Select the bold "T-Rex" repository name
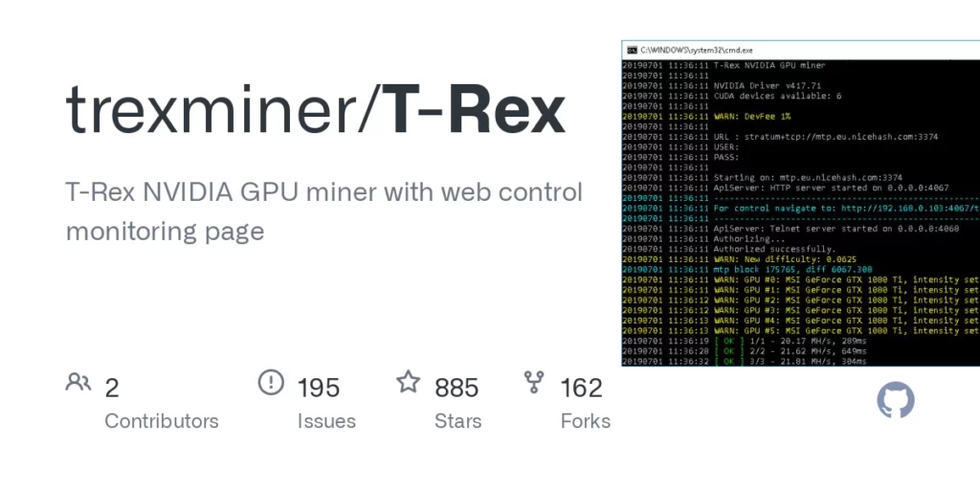980x490 pixels. pos(473,110)
